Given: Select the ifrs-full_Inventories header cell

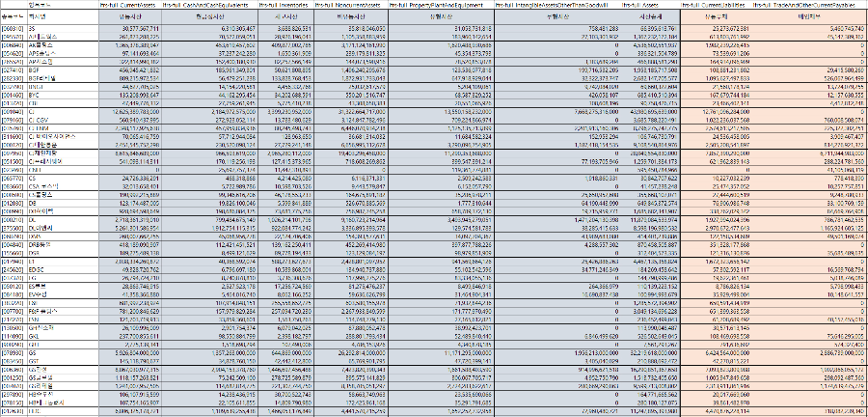Looking at the screenshot, I should click(285, 5).
